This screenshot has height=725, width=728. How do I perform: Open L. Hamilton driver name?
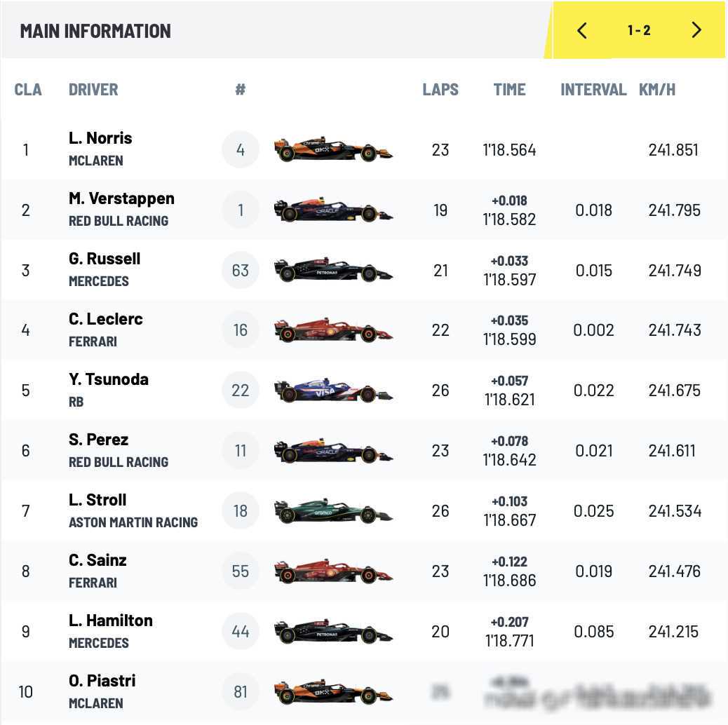coord(111,621)
